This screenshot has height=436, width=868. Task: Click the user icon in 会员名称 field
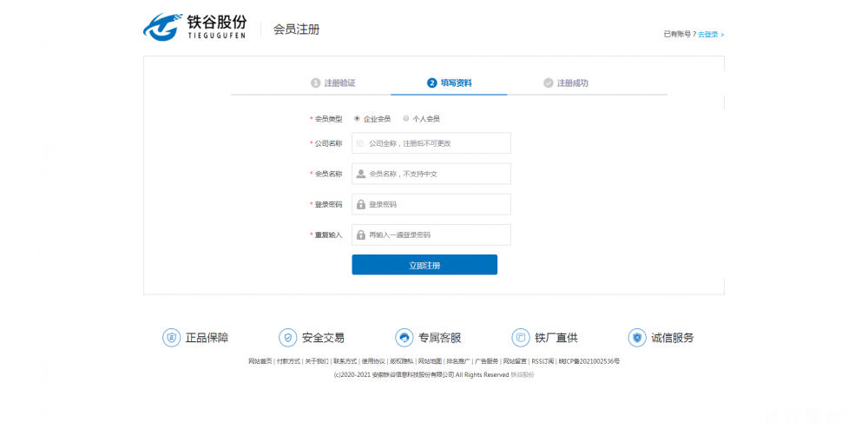click(x=361, y=174)
